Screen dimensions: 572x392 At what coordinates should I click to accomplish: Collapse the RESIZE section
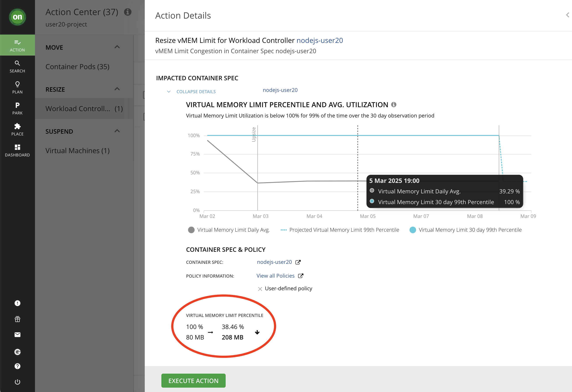(x=117, y=89)
